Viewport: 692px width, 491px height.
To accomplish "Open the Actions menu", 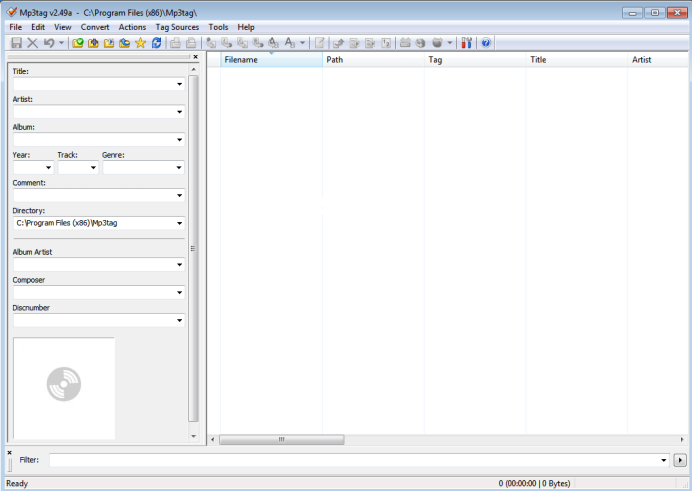I will tap(132, 27).
